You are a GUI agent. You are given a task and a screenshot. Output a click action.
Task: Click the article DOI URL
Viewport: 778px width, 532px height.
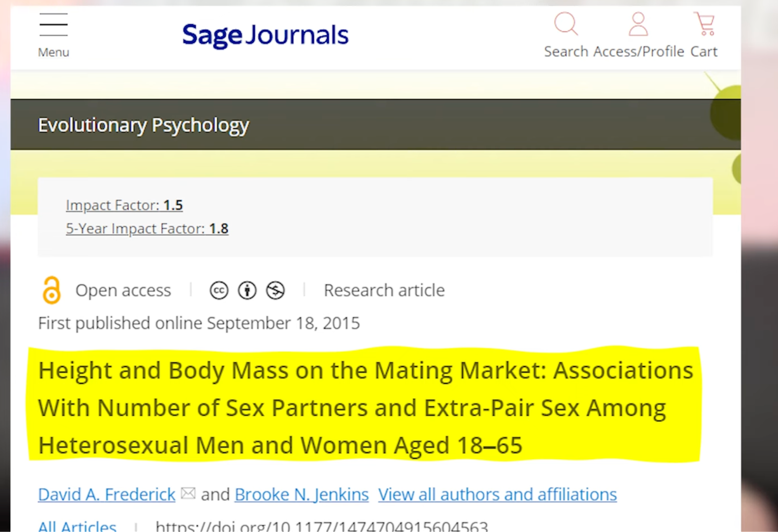[321, 526]
